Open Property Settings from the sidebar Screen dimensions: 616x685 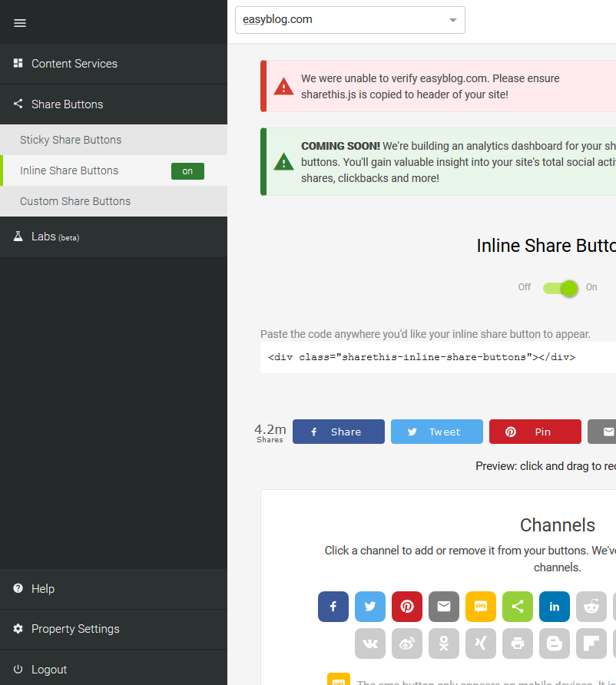pos(114,629)
